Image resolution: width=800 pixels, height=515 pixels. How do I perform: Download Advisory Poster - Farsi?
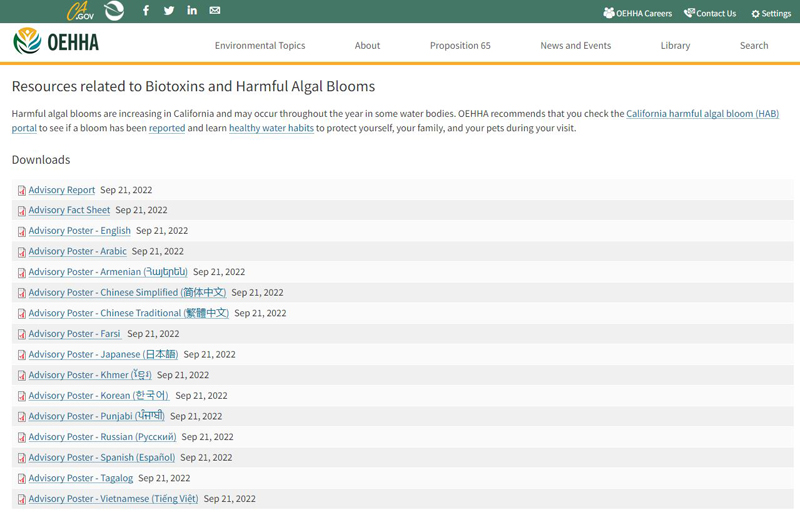click(75, 334)
